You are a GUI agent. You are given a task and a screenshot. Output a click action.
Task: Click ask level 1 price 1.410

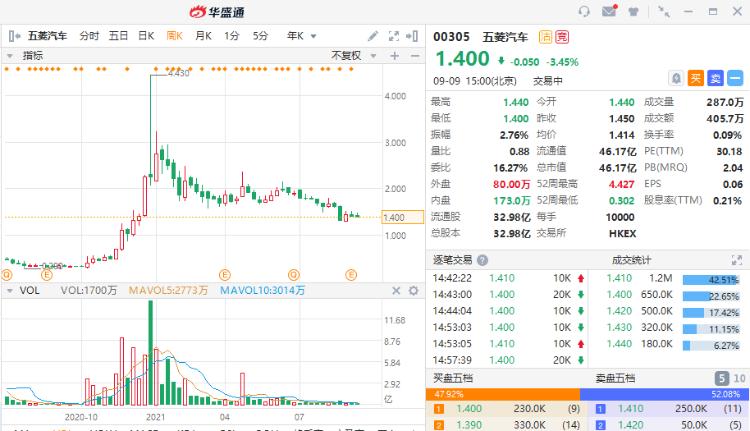630,409
